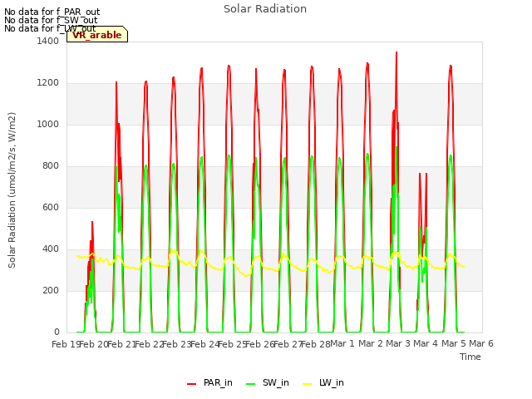The height and width of the screenshot is (399, 532).
Task: Select the VR_arable annotation label
Action: point(97,35)
